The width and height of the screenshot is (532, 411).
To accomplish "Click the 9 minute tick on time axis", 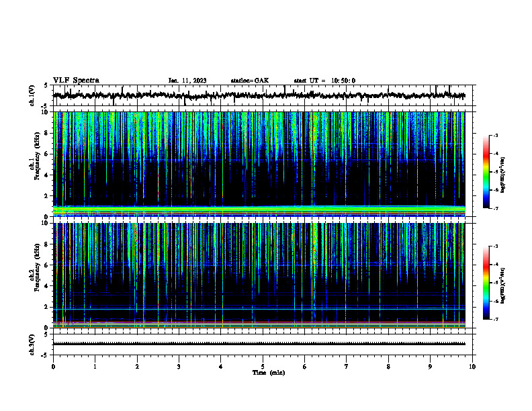I will pos(431,367).
